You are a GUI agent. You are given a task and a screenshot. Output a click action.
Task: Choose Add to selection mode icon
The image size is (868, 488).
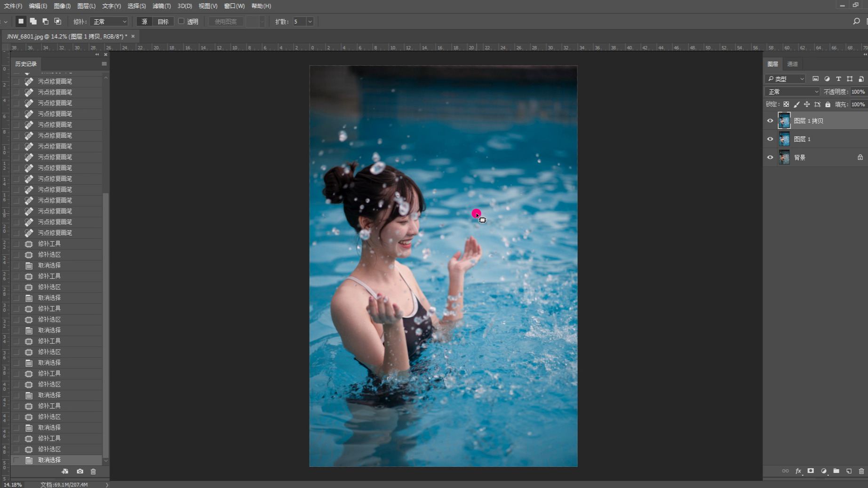pos(33,21)
